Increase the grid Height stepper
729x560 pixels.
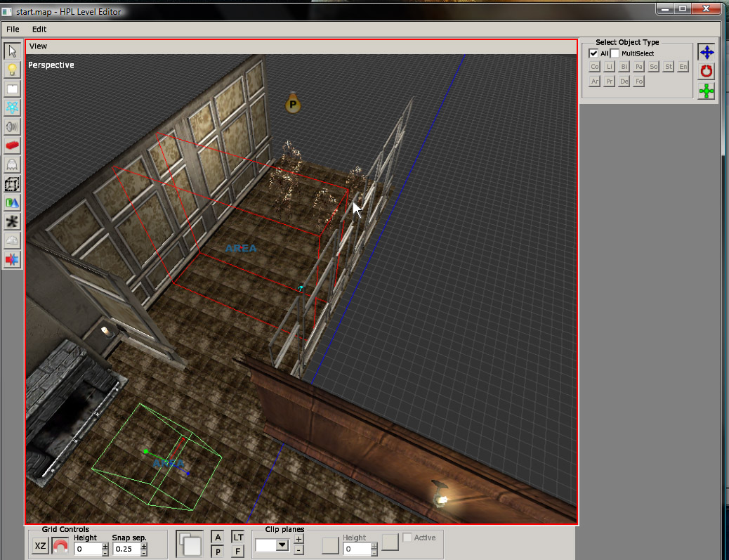(105, 545)
